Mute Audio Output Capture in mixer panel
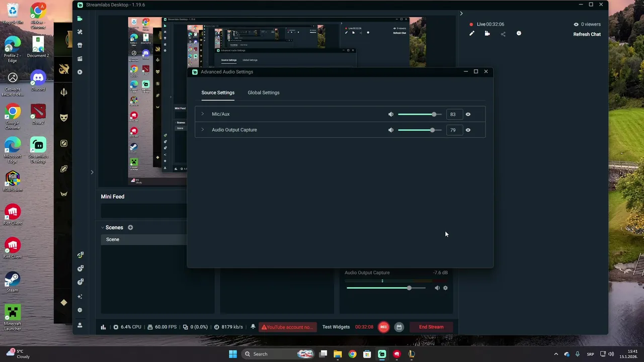 click(x=437, y=288)
